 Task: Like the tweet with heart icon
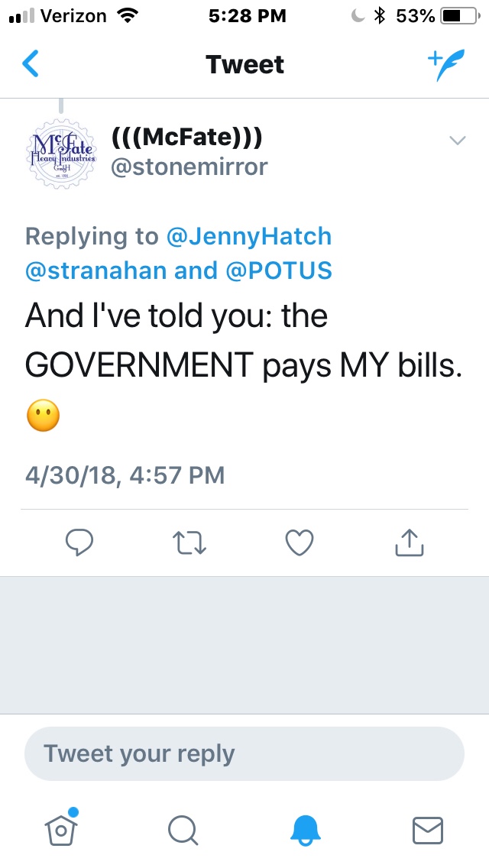point(300,542)
